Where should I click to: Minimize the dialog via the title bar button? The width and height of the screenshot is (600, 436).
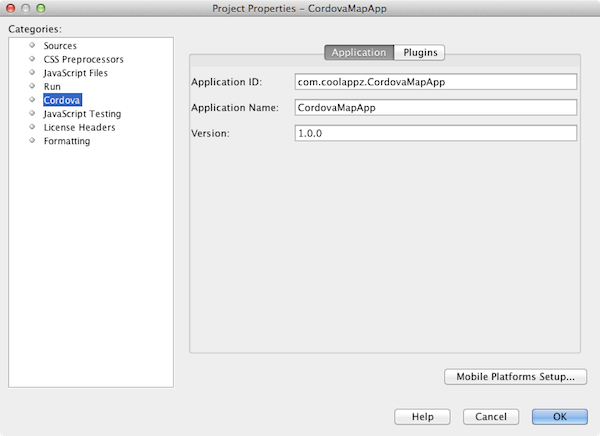[28, 9]
